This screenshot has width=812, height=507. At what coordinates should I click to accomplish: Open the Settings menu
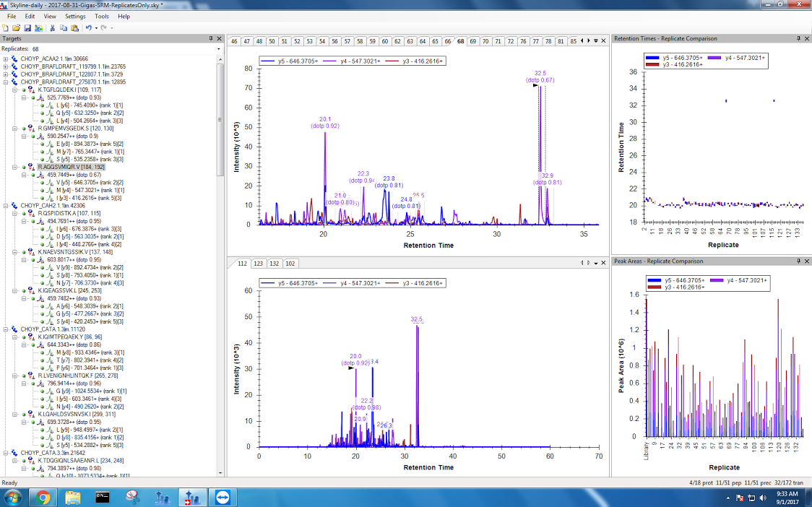click(74, 16)
